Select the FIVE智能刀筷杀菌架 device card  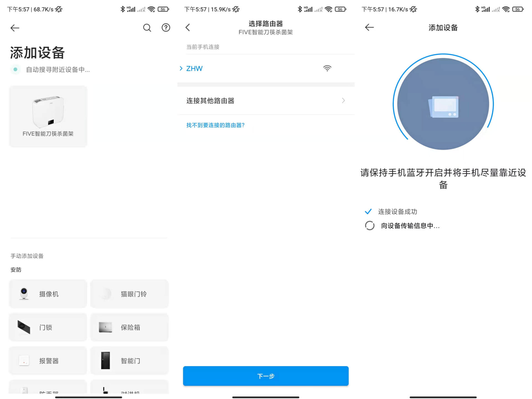pos(48,116)
